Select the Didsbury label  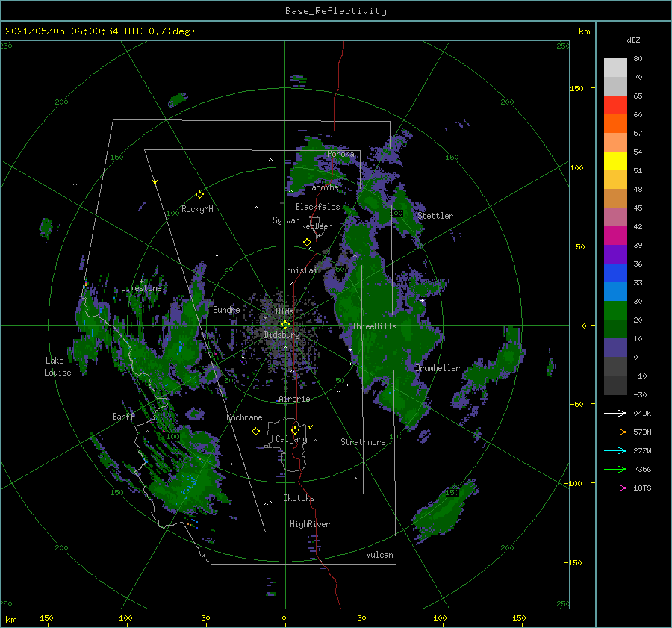pyautogui.click(x=282, y=335)
